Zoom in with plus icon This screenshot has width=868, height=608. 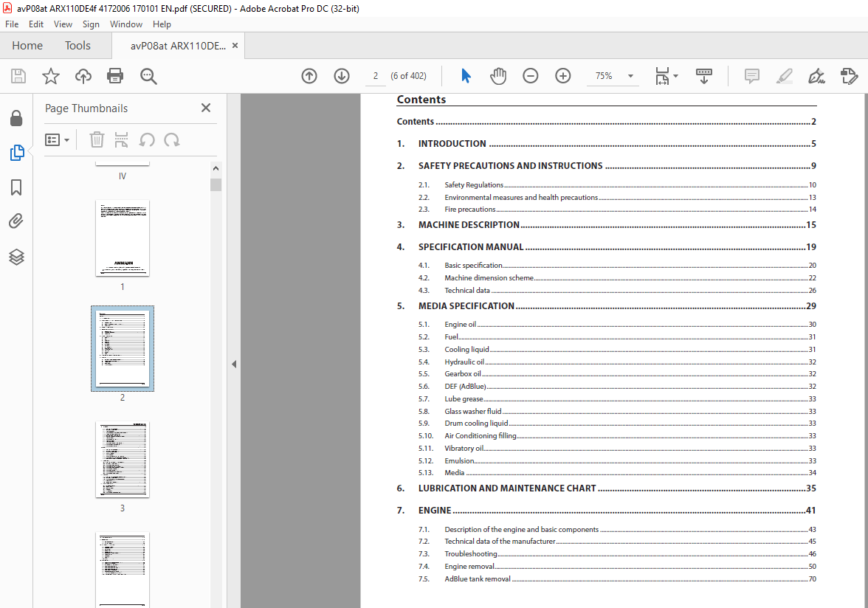pyautogui.click(x=563, y=76)
